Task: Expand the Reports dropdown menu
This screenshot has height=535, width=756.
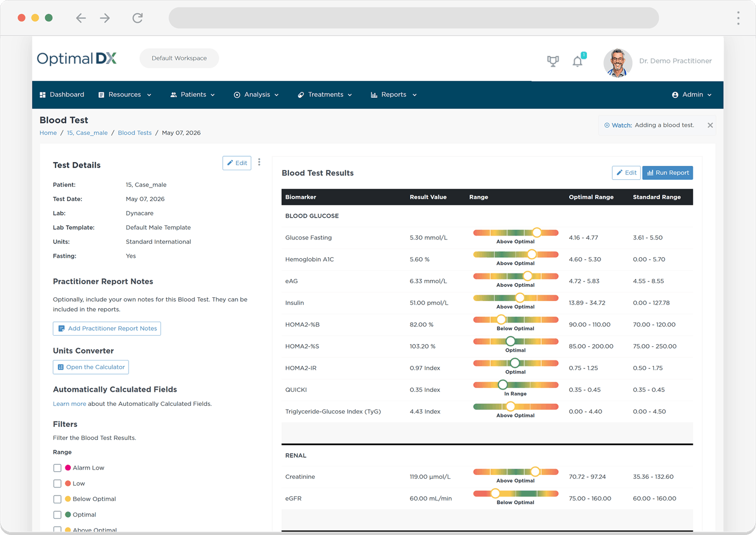Action: tap(394, 95)
